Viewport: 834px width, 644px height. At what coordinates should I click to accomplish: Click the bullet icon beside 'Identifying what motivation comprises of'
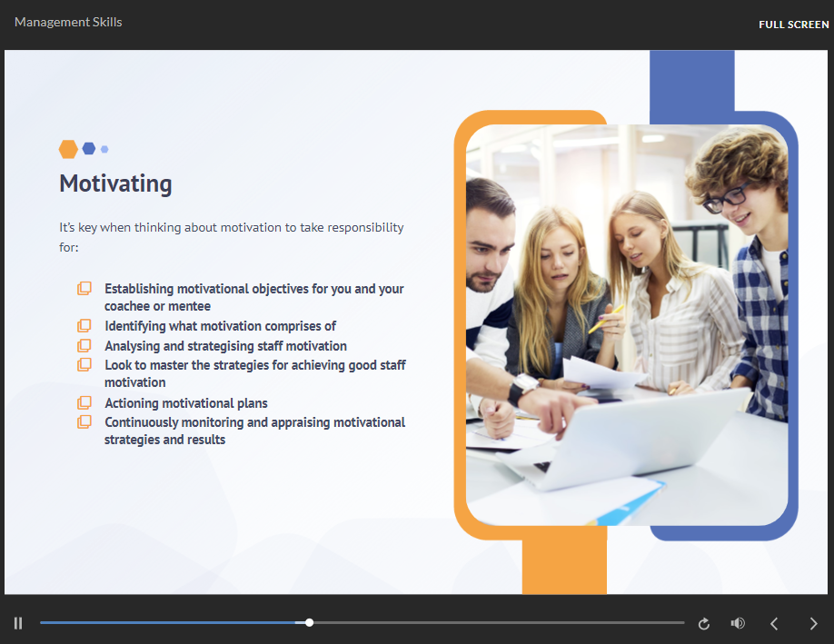click(x=84, y=326)
